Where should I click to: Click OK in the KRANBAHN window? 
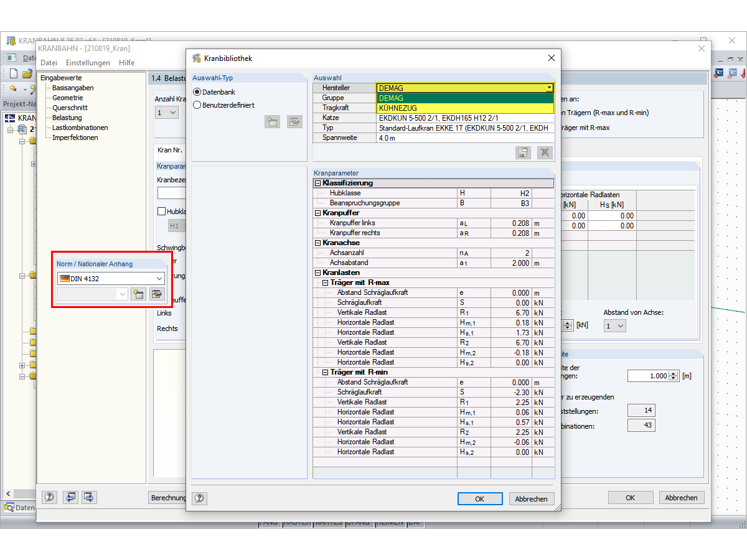tap(630, 498)
